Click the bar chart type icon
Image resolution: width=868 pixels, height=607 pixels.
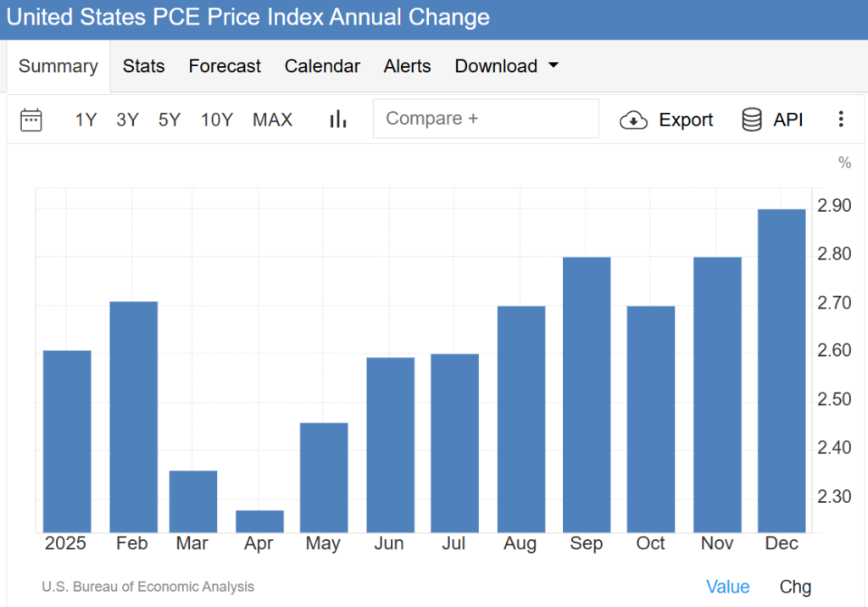(x=338, y=120)
